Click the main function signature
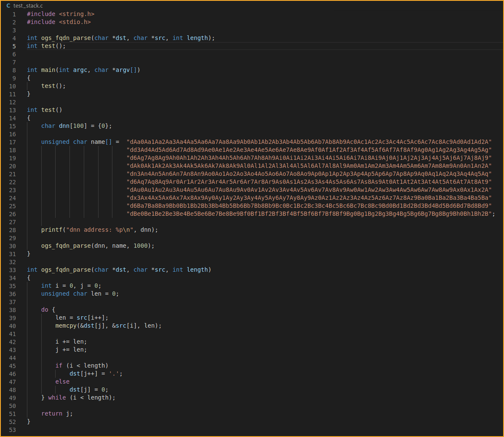 (x=83, y=70)
